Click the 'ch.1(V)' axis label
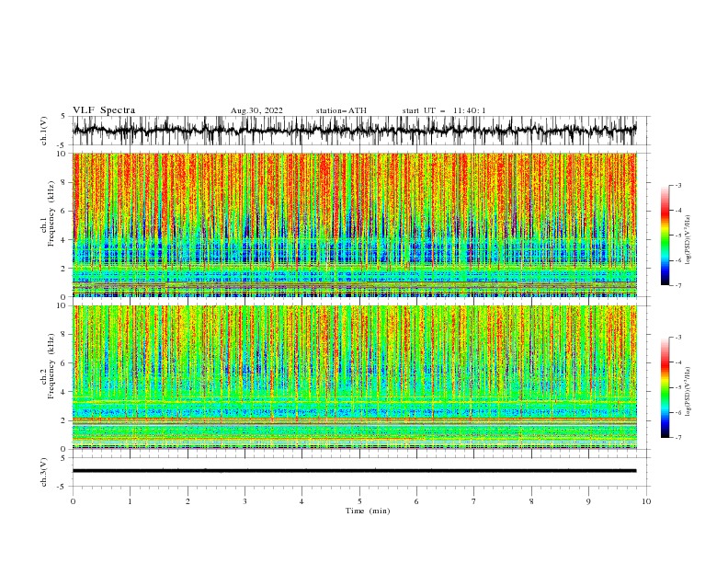The image size is (728, 563). (x=44, y=131)
